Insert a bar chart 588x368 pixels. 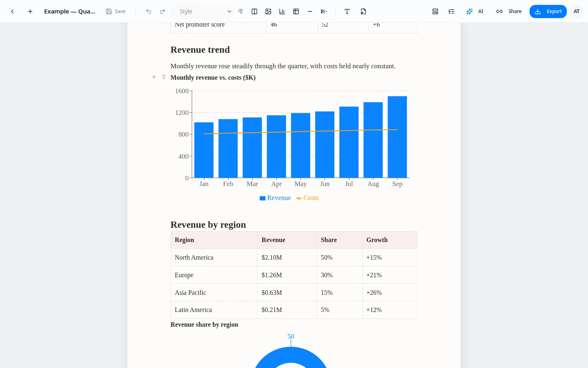pos(282,11)
